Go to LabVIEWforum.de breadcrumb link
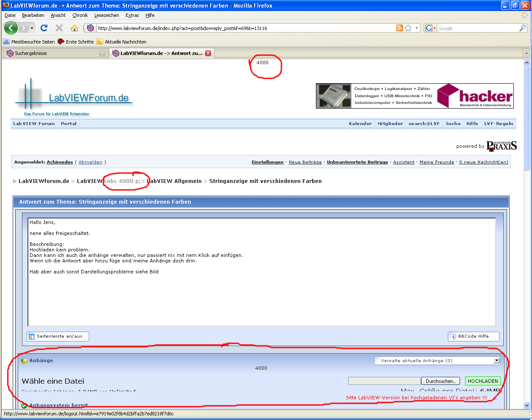This screenshot has height=420, width=532. [x=44, y=181]
